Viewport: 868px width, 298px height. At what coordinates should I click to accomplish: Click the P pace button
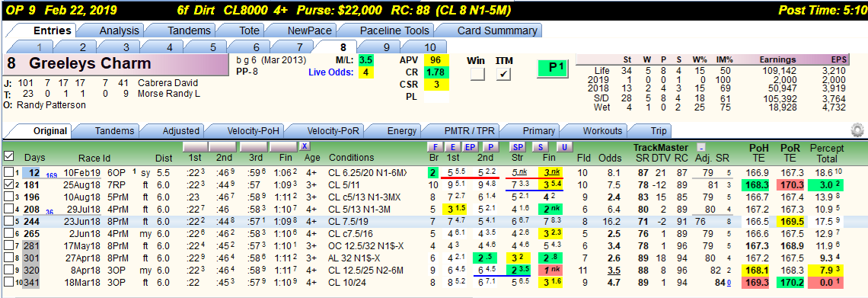tap(490, 147)
